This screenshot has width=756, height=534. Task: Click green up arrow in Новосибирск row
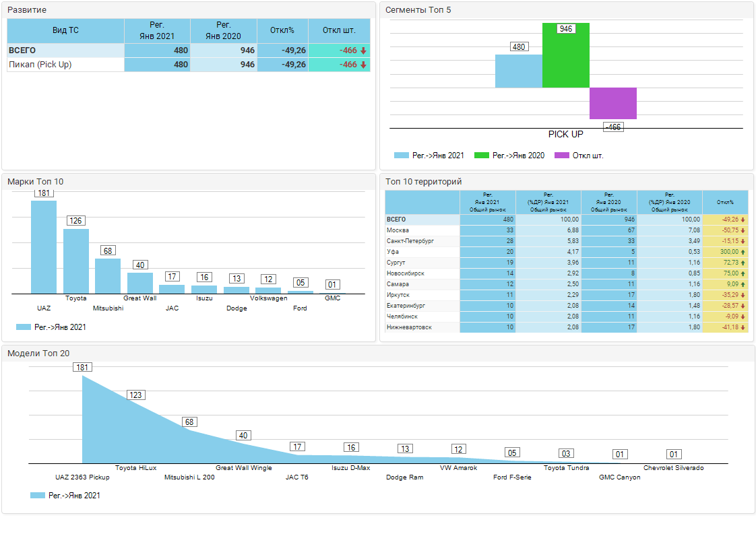[x=743, y=273]
